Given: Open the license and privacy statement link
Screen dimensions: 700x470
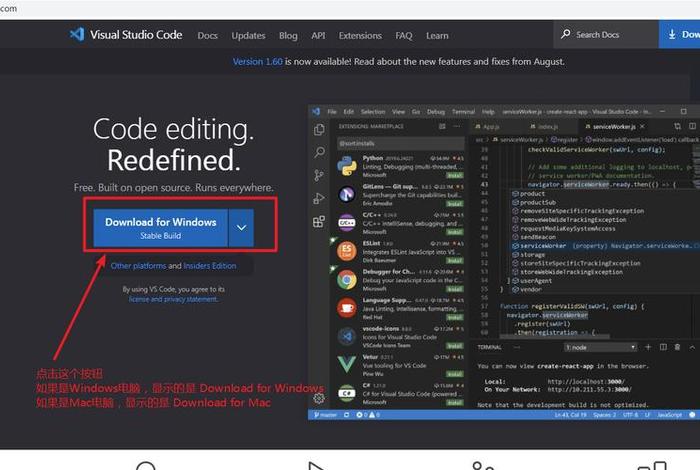Looking at the screenshot, I should pos(173,299).
